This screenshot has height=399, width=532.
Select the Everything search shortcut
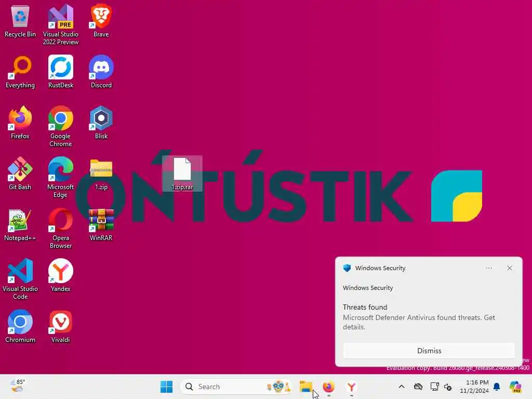[20, 72]
